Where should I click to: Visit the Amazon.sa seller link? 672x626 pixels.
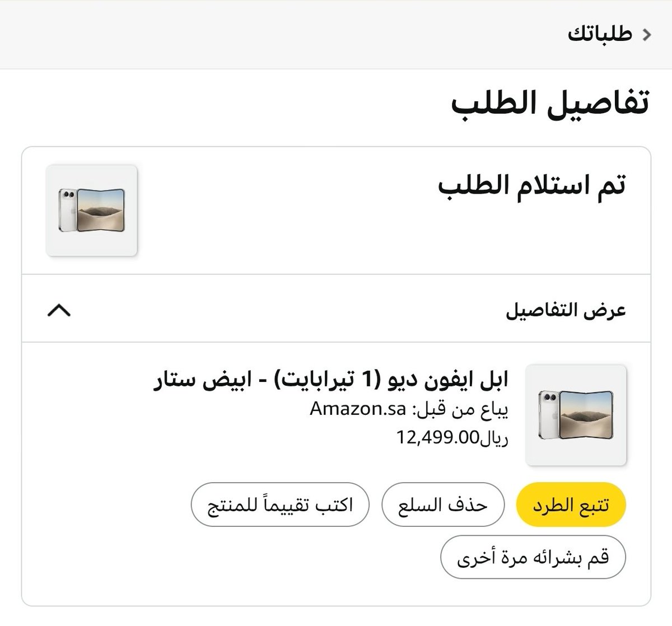click(x=357, y=409)
